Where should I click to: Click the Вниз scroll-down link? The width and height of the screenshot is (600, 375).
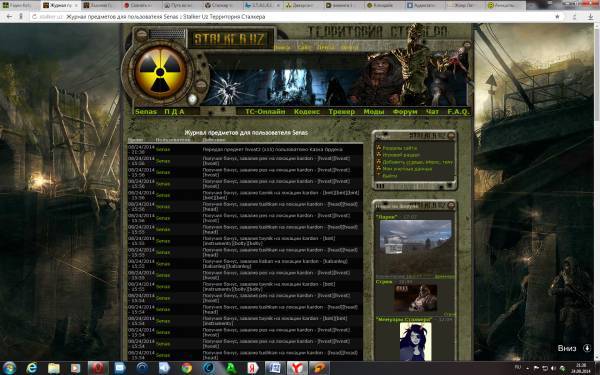click(567, 348)
